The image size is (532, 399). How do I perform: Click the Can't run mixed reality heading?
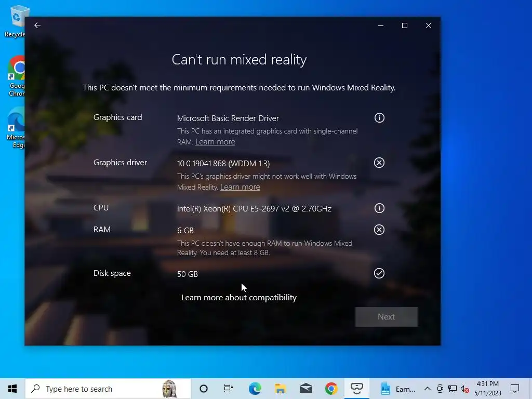click(x=239, y=60)
